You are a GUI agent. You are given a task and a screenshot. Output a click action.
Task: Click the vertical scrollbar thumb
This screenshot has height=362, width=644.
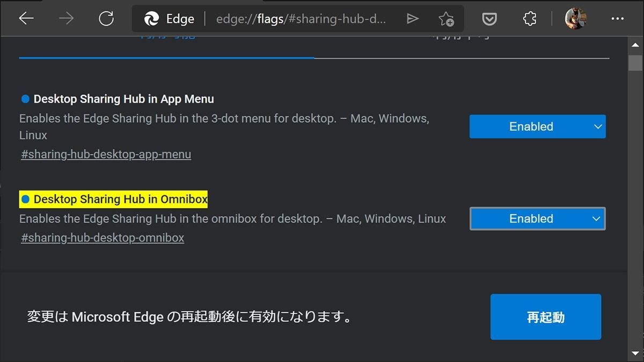(x=635, y=62)
